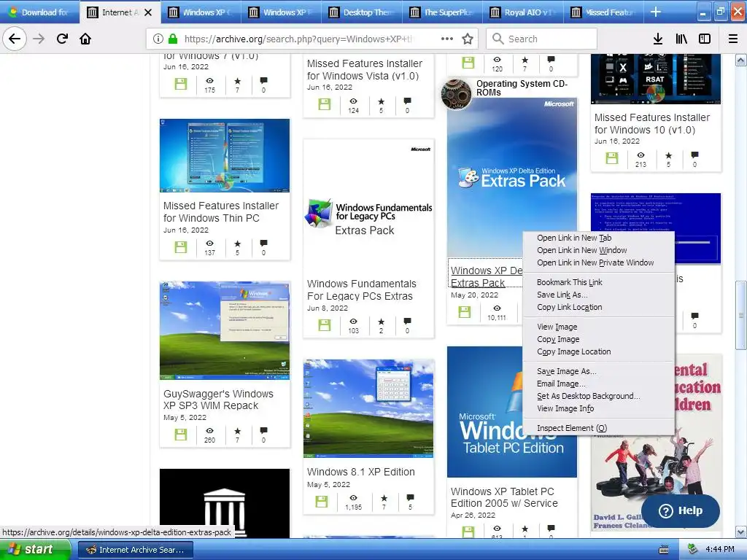The image size is (747, 560).
Task: Click the Windows Start button
Action: coord(34,550)
